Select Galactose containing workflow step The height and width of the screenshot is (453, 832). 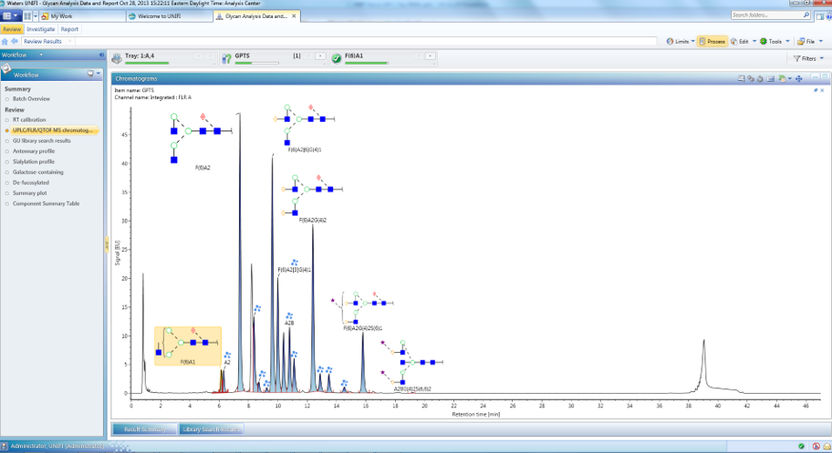point(38,172)
